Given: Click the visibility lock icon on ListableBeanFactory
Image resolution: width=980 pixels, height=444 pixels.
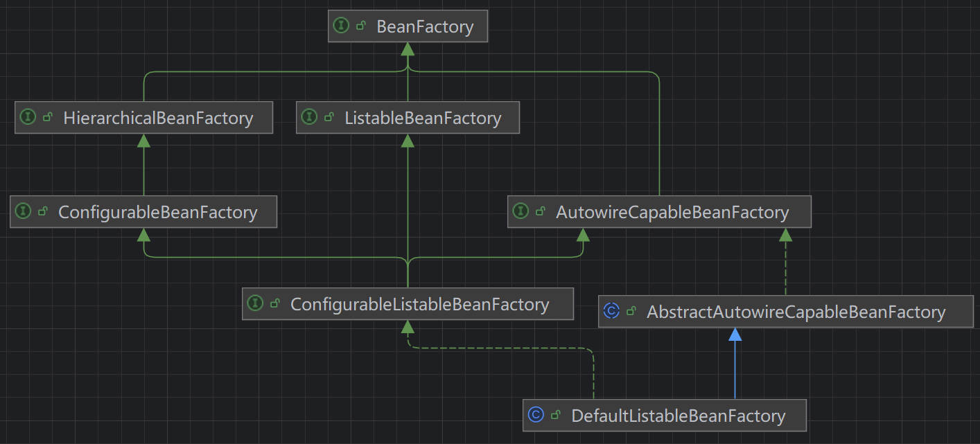Looking at the screenshot, I should pyautogui.click(x=329, y=117).
